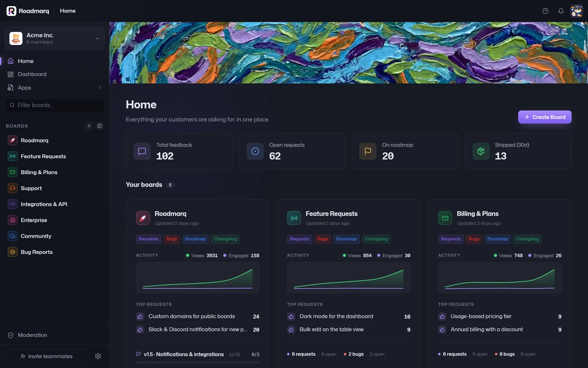Go to Home in sidebar
This screenshot has height=368, width=588.
[x=55, y=61]
